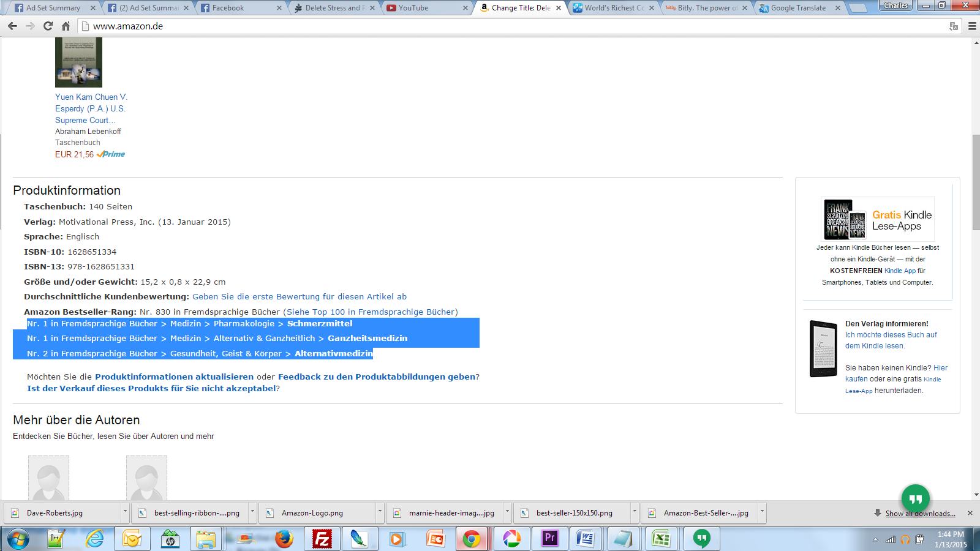The image size is (980, 551).
Task: Open Excel from the taskbar
Action: pos(660,539)
